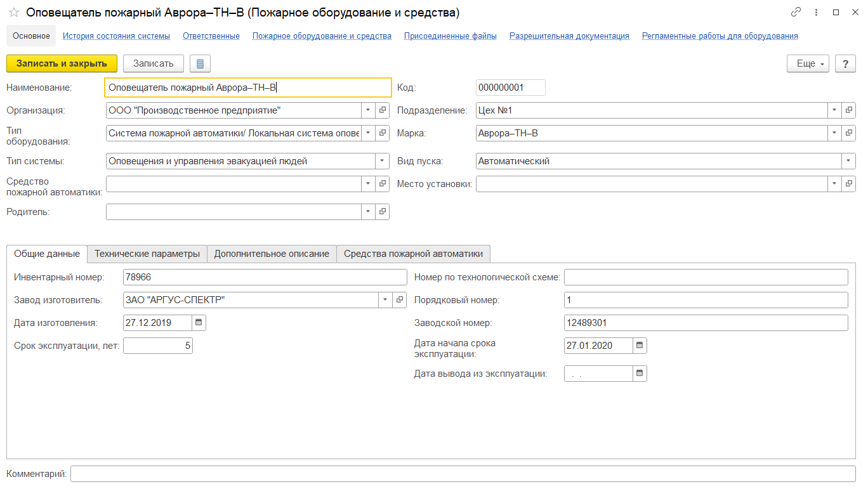The height and width of the screenshot is (489, 868).
Task: Open calendar for Дата изготовления
Action: [x=199, y=323]
